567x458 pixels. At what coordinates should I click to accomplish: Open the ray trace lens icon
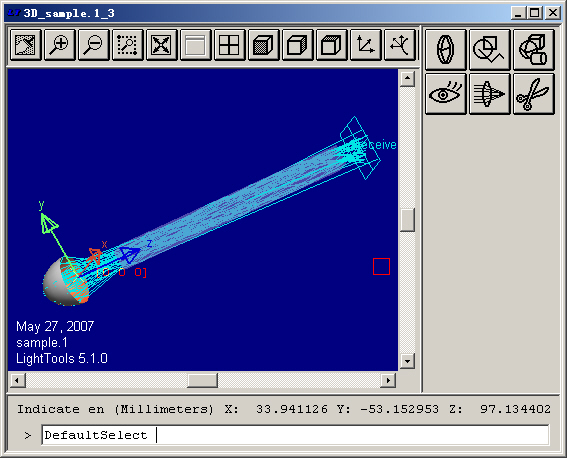click(x=490, y=94)
